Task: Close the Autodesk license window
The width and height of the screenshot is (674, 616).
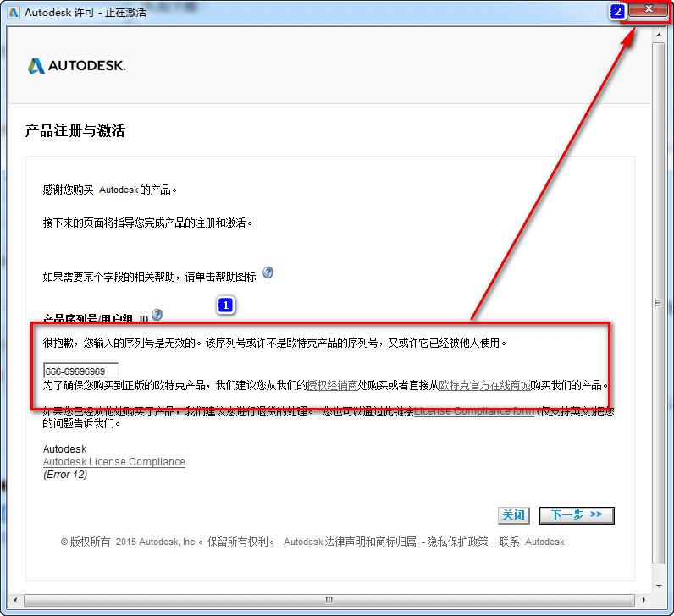Action: (649, 10)
